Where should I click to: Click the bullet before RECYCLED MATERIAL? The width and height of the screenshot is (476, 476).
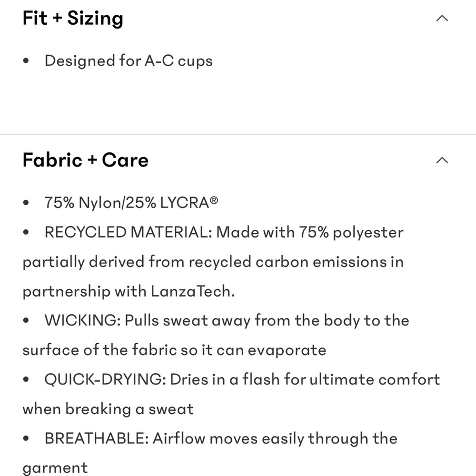coord(26,232)
